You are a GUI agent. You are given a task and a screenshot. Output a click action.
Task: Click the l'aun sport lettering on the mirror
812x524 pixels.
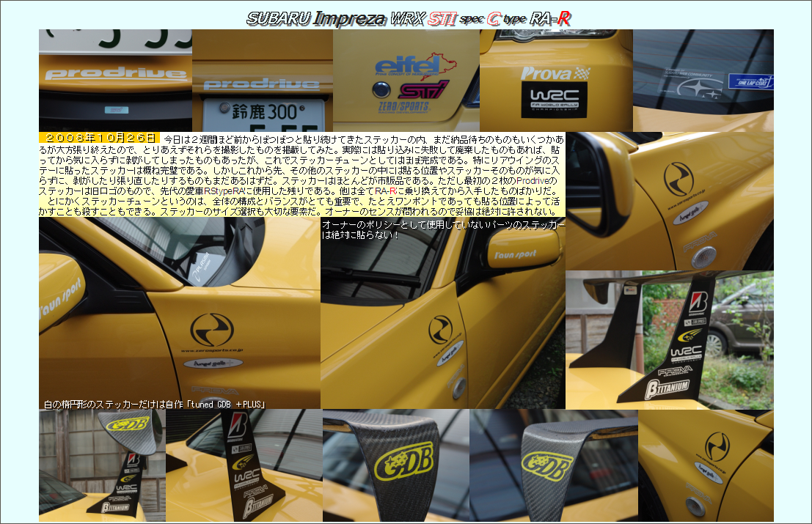[515, 254]
